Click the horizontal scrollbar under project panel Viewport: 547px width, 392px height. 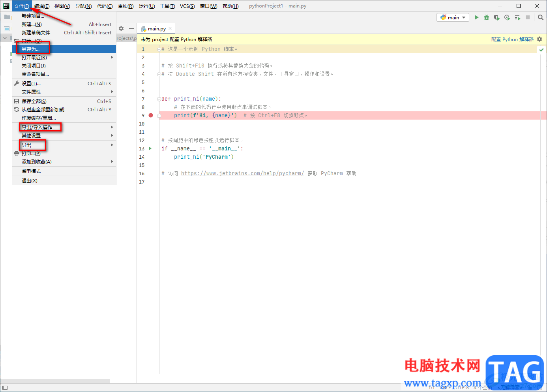[x=55, y=381]
